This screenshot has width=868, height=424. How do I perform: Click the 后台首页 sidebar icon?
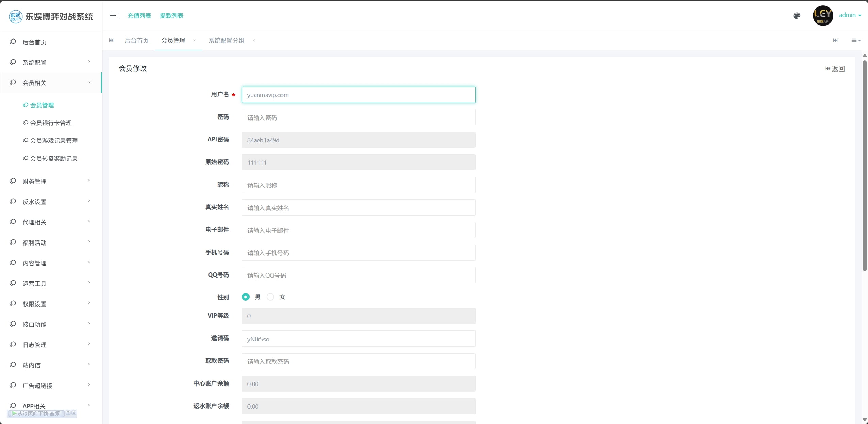click(13, 42)
